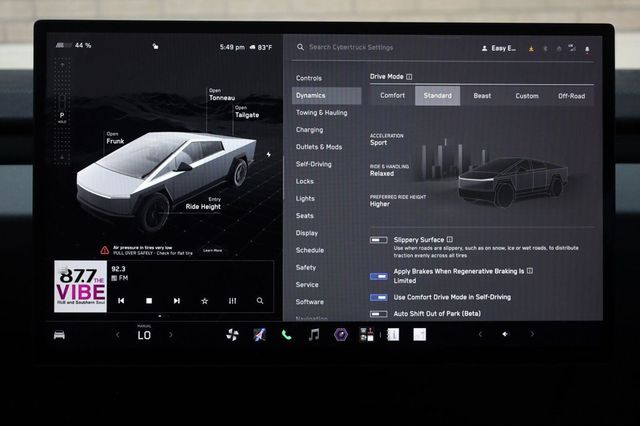Open the Frunk

coord(115,138)
